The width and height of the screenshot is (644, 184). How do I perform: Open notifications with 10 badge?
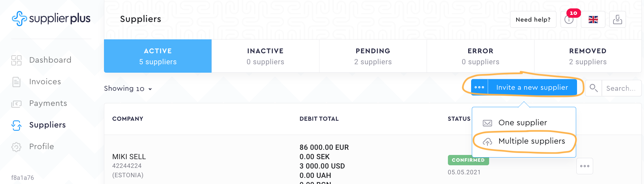click(569, 19)
